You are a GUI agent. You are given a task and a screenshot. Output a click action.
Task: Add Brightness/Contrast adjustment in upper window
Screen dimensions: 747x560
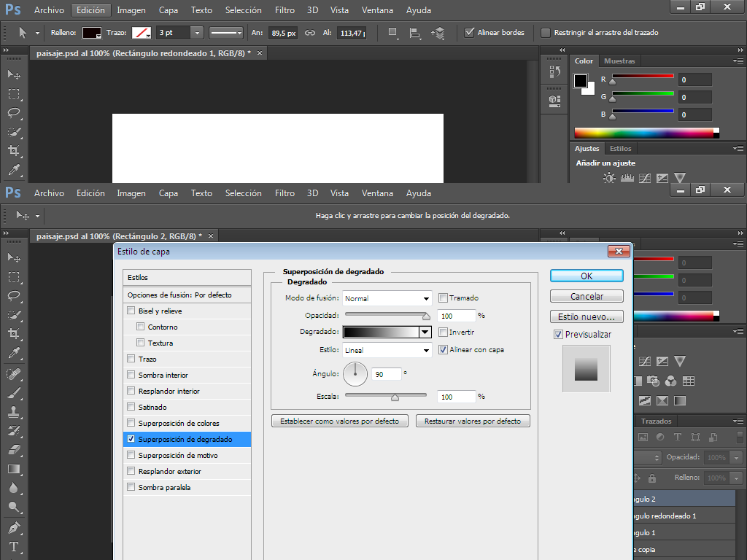[x=609, y=178]
